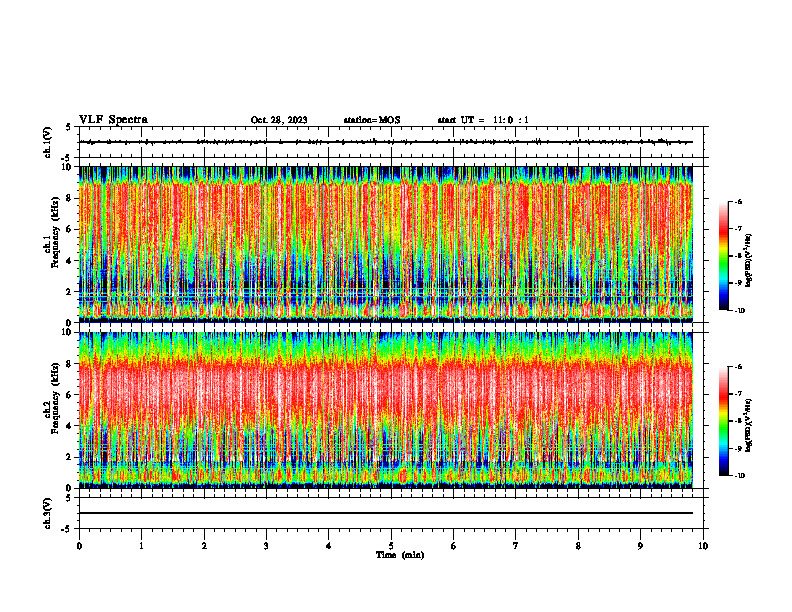This screenshot has width=792, height=612.
Task: Click the 'ch.1(V)' waveform axis label
Action: click(x=48, y=142)
